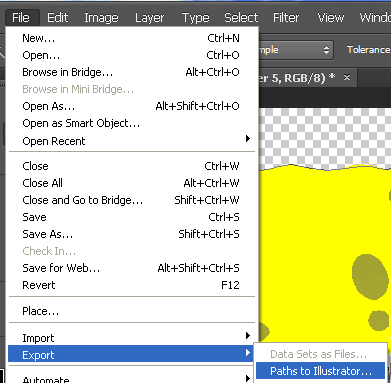
Task: Expand the Open Recent submenu
Action: (132, 140)
